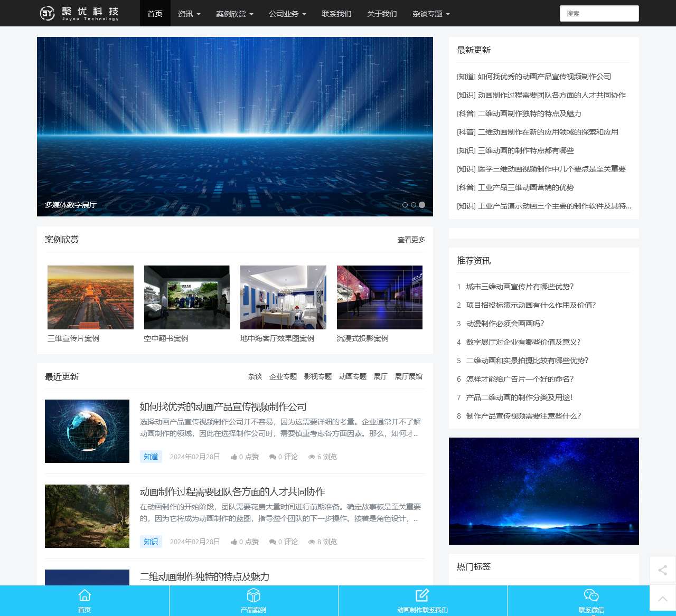Image resolution: width=676 pixels, height=616 pixels.
Task: Click the 查看更多 link in 案例欣赏
Action: click(410, 239)
